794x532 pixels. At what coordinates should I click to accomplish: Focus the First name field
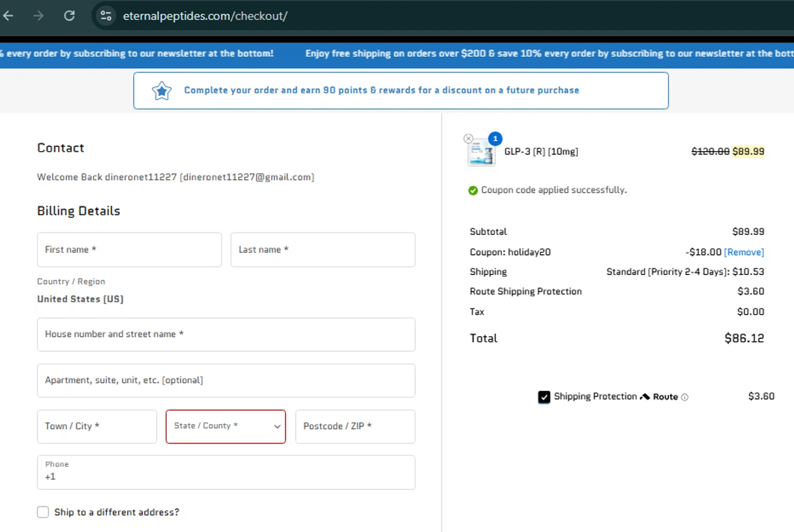coord(129,249)
